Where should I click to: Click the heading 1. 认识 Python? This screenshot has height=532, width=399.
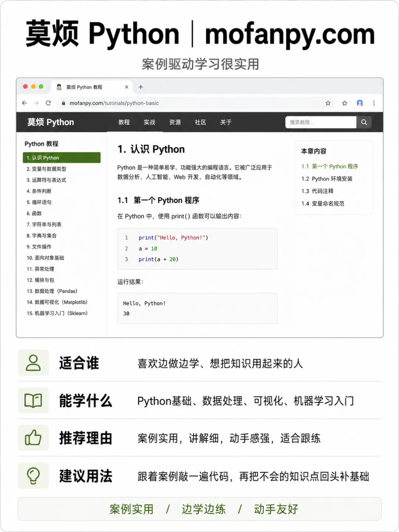pos(151,149)
